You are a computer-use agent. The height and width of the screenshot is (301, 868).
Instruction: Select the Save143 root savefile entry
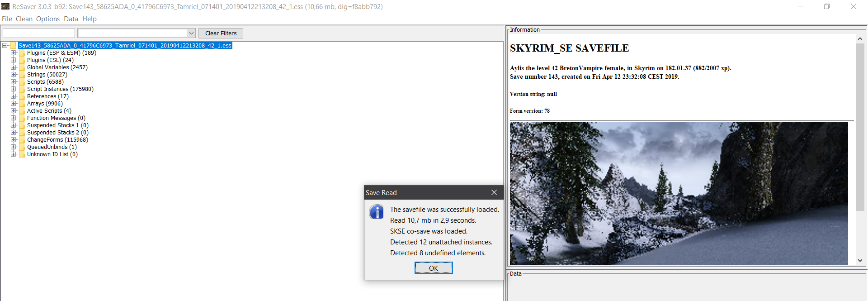pos(125,45)
